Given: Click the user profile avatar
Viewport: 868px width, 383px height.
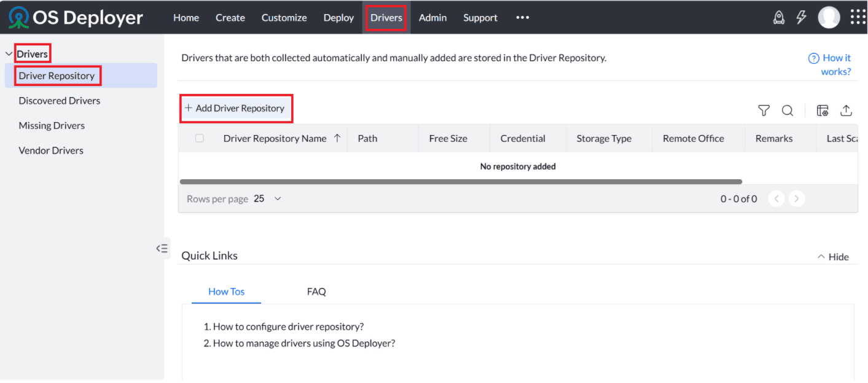Looking at the screenshot, I should coord(829,17).
